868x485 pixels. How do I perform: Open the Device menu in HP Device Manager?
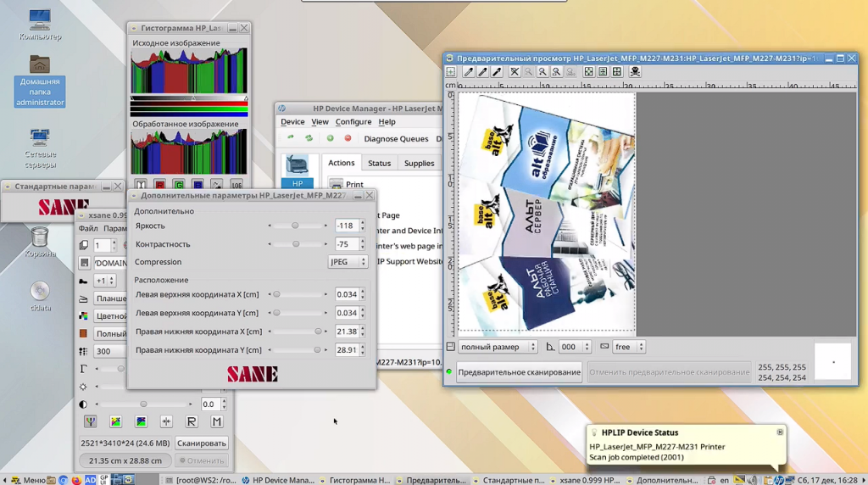[292, 122]
